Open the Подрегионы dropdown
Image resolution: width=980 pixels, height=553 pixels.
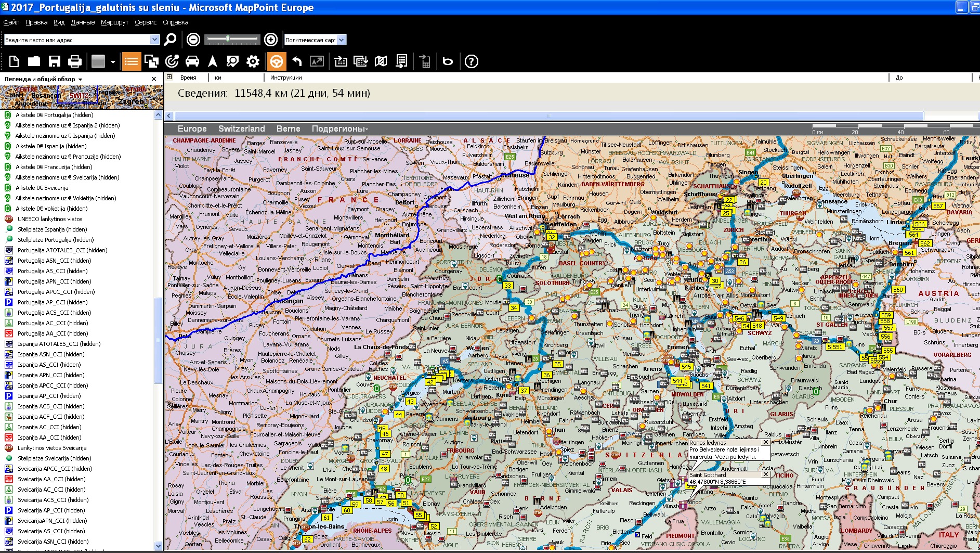pos(339,129)
